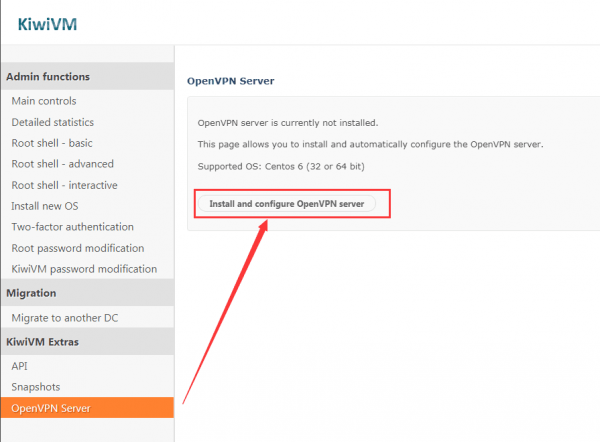The height and width of the screenshot is (442, 600).
Task: Open Main controls page
Action: pos(43,101)
